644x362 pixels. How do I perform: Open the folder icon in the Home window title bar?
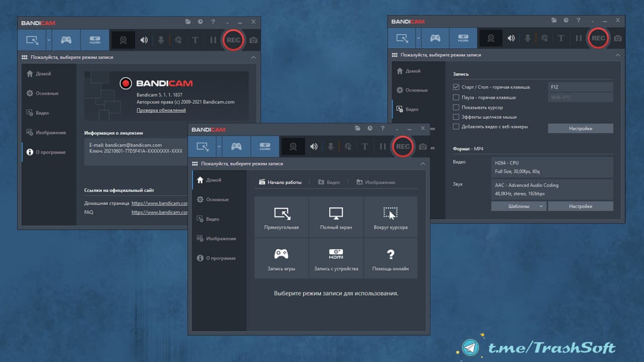click(357, 128)
